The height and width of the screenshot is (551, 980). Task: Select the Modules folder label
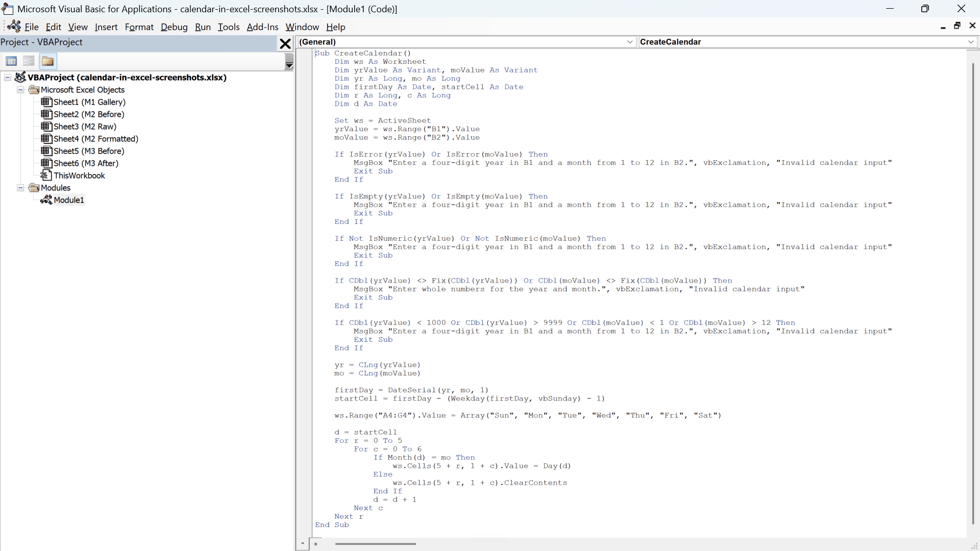tap(56, 188)
